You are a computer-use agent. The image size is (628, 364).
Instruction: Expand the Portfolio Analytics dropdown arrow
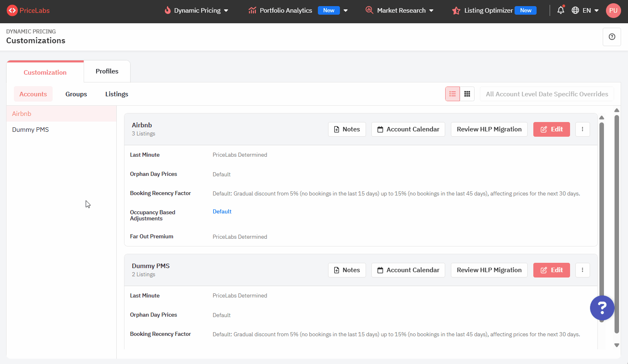[x=346, y=11]
